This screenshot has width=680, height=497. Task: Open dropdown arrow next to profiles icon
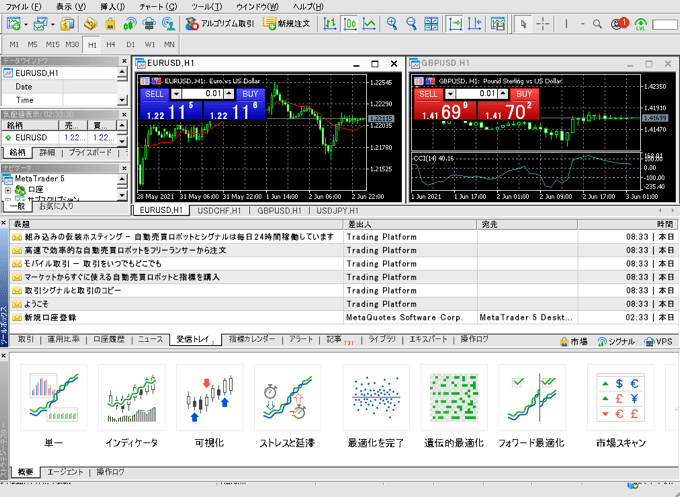(x=52, y=25)
